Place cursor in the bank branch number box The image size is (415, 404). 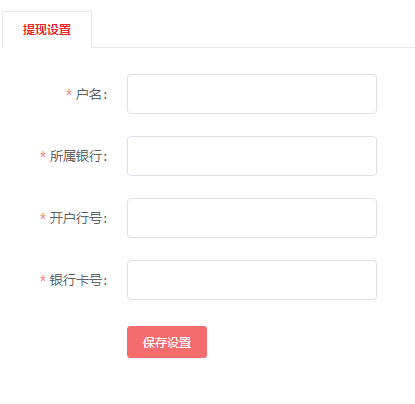pos(252,218)
